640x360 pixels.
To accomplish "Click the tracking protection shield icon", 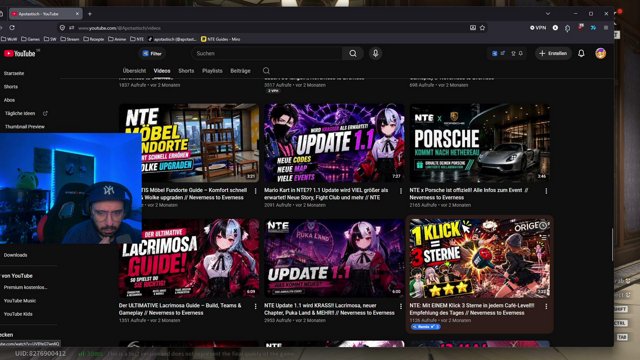I will coord(62,28).
